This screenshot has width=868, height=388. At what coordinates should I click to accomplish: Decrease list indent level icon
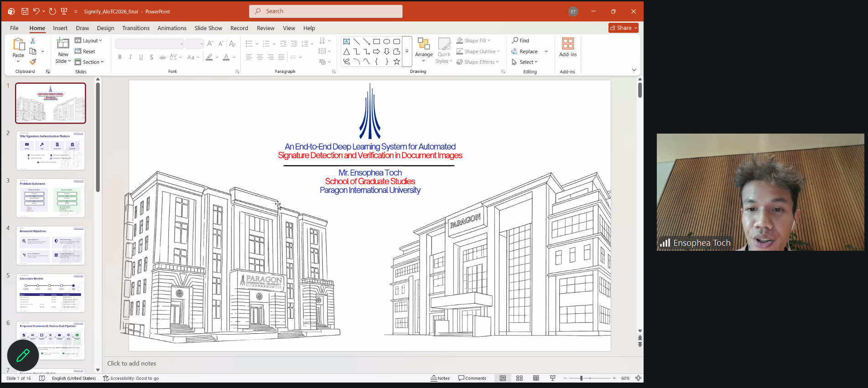(x=283, y=44)
